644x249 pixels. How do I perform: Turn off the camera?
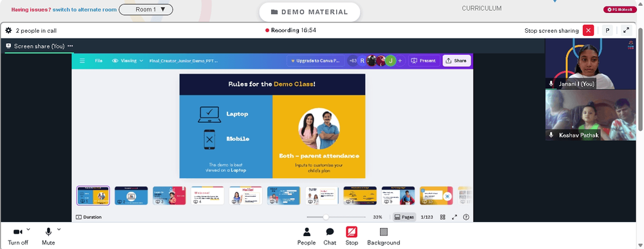point(18,237)
